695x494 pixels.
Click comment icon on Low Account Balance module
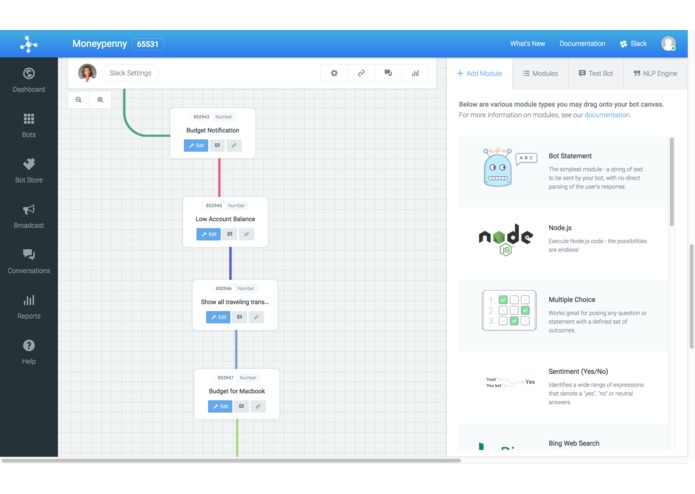pos(230,234)
